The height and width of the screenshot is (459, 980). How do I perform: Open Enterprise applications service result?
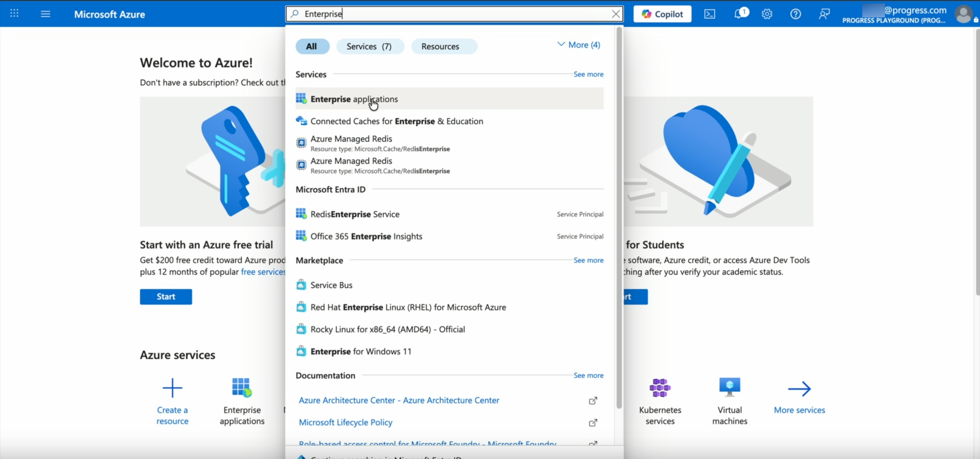449,99
